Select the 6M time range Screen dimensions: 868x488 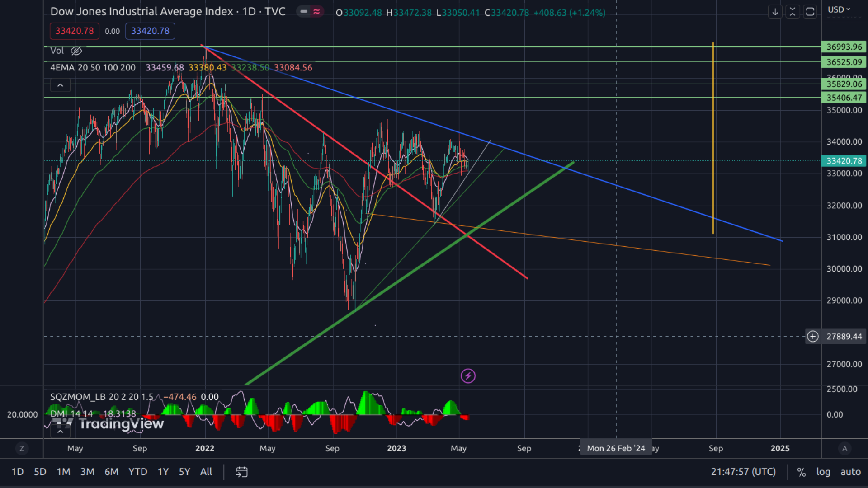[111, 472]
